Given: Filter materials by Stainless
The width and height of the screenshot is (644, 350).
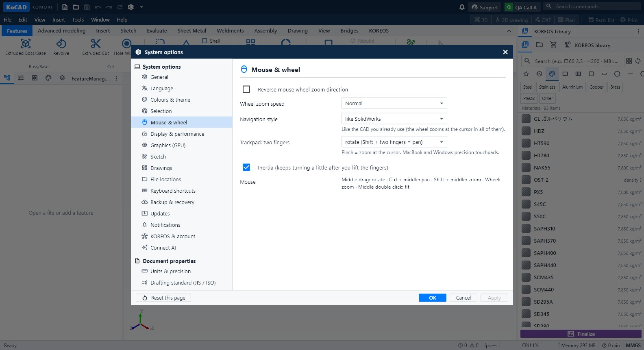Looking at the screenshot, I should [x=547, y=87].
